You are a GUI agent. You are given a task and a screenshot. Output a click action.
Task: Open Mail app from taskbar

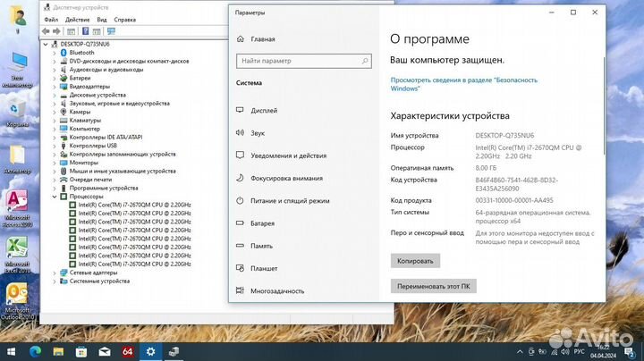pyautogui.click(x=105, y=351)
